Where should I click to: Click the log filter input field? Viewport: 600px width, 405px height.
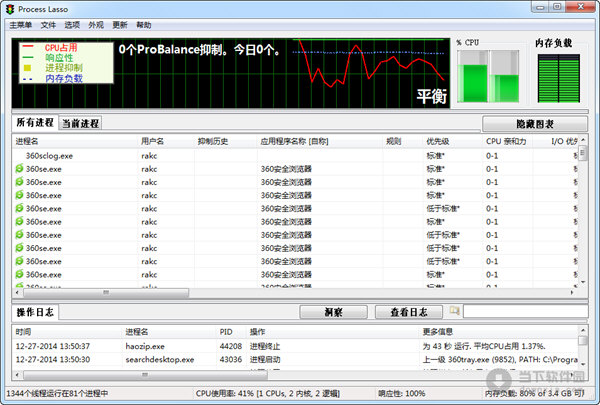(525, 311)
